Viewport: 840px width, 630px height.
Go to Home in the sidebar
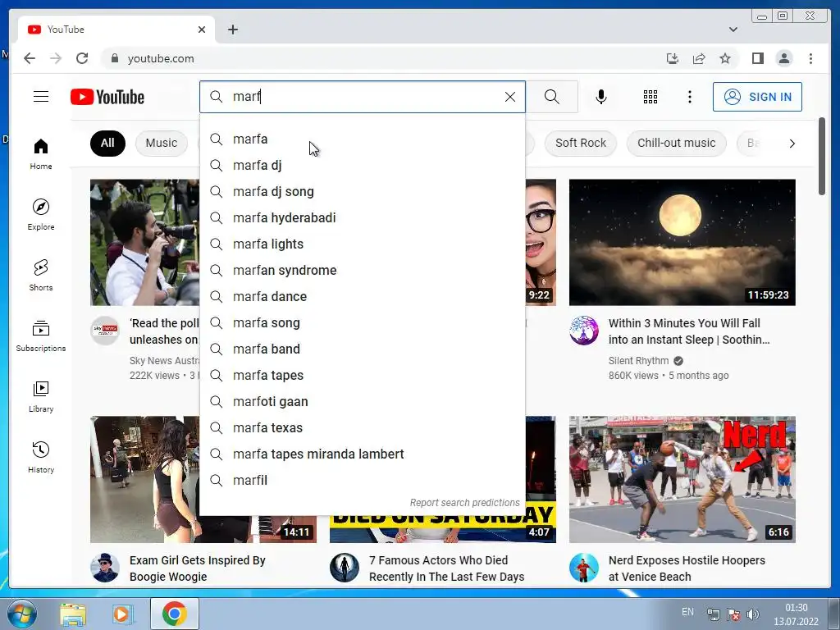tap(41, 154)
